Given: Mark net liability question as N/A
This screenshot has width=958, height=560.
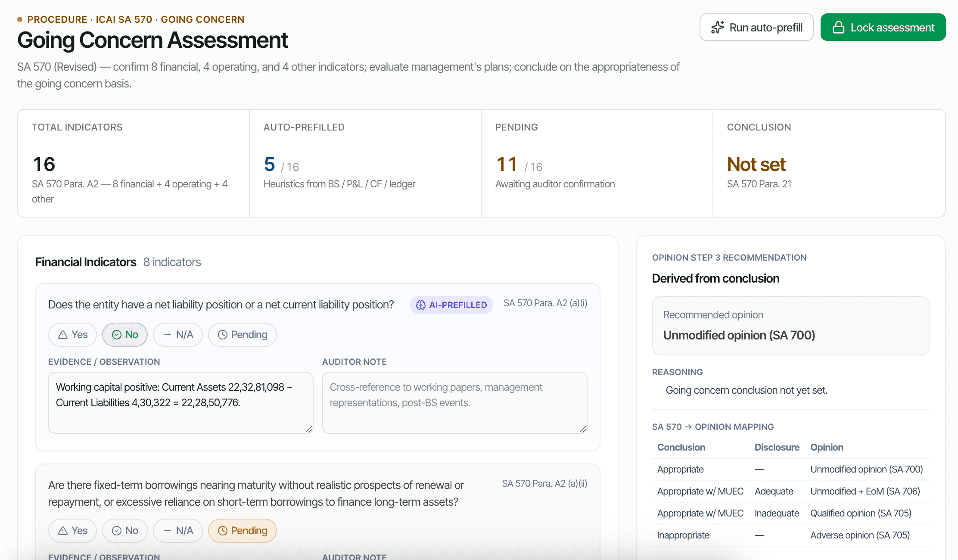Looking at the screenshot, I should click(178, 335).
